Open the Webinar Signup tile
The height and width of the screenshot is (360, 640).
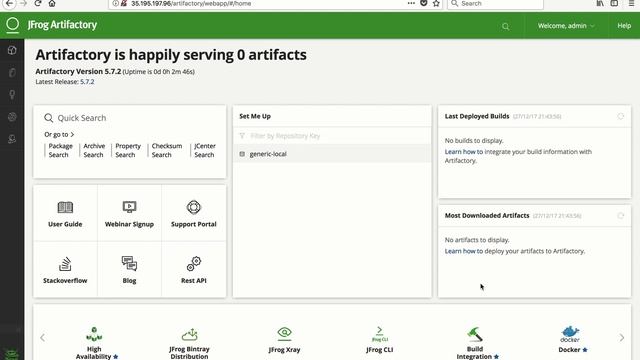129,213
